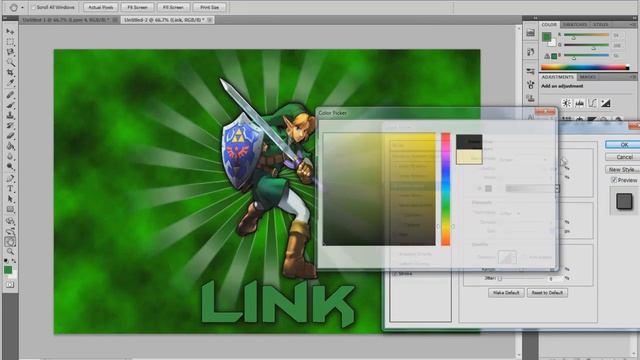Select the Rectangular Marquee tool
Viewport: 640px width, 360px height.
[10, 42]
